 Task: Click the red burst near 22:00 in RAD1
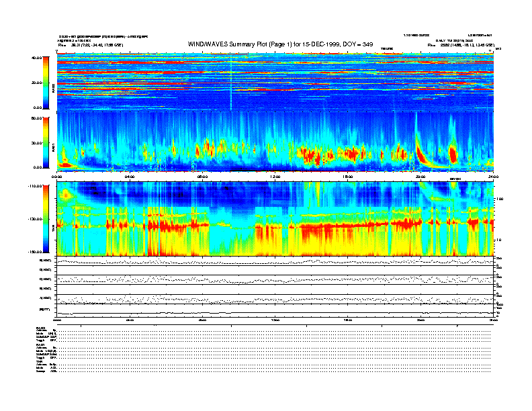(x=453, y=154)
